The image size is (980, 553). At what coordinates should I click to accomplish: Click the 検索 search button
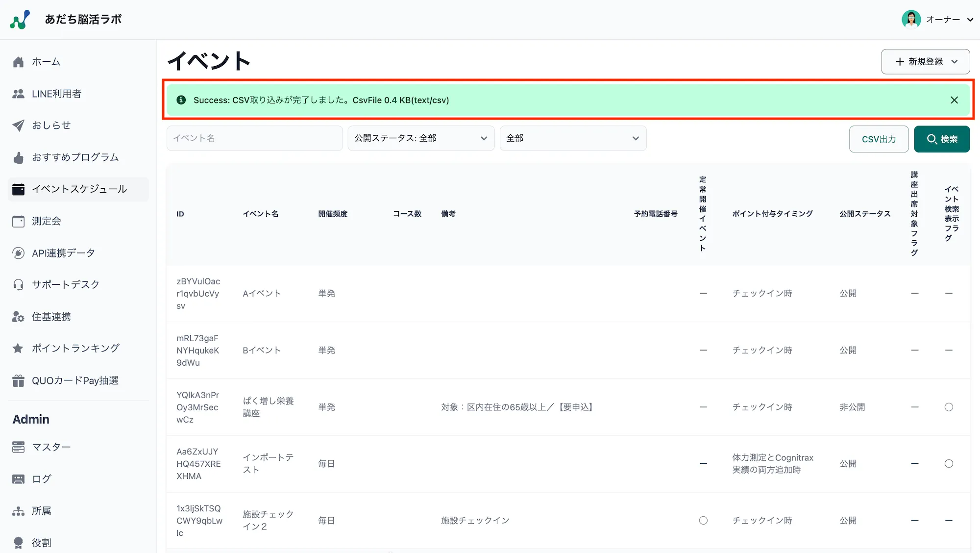tap(941, 139)
